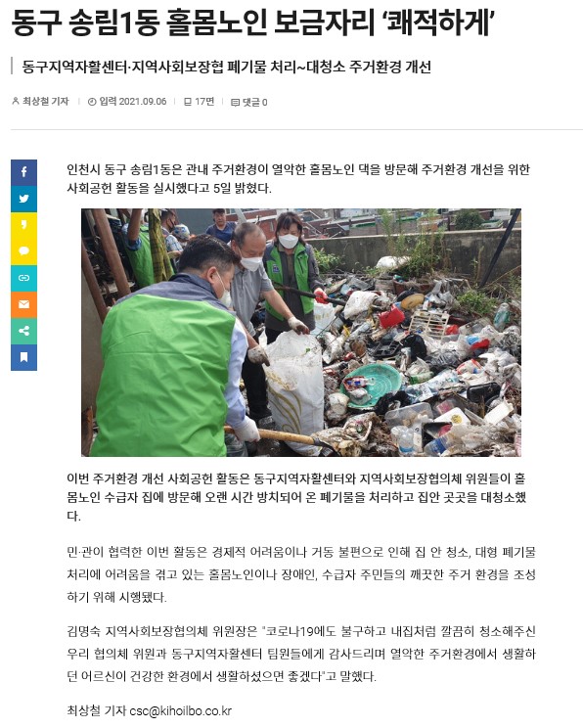Click the article subheading about 폐기물 처리
583x728 pixels.
(227, 68)
